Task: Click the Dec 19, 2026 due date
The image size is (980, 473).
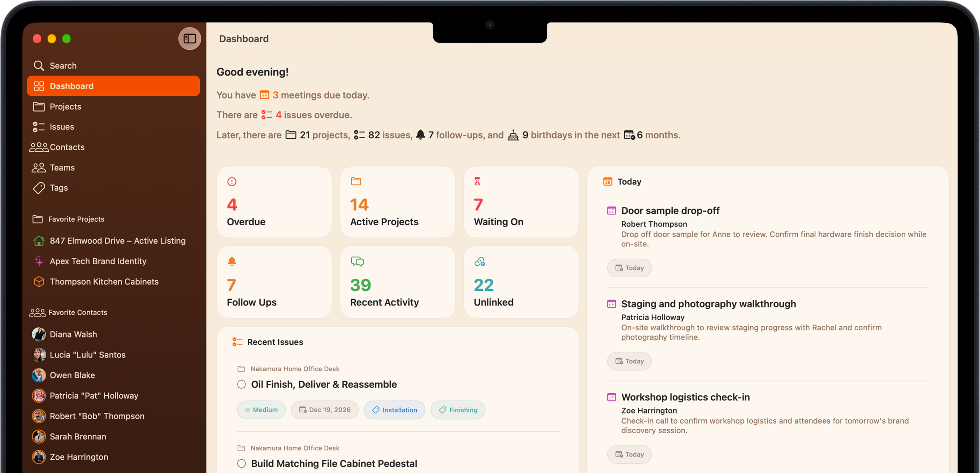Action: pos(325,410)
